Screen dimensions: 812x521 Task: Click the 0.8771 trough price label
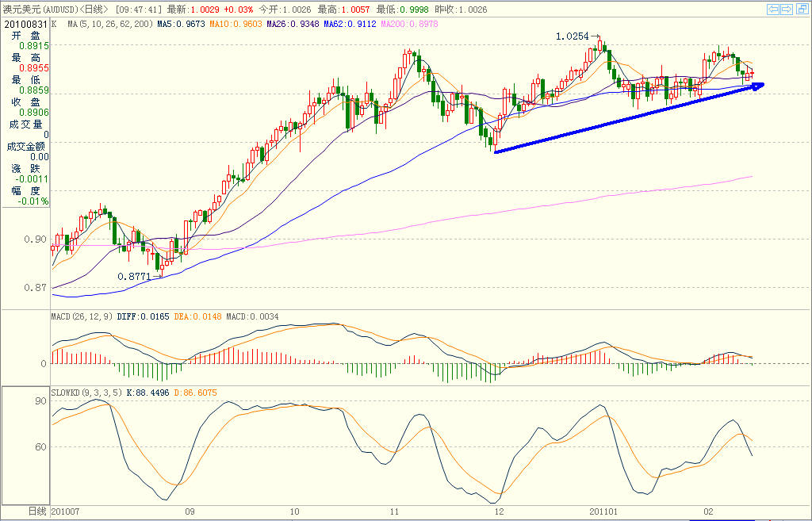coord(134,277)
